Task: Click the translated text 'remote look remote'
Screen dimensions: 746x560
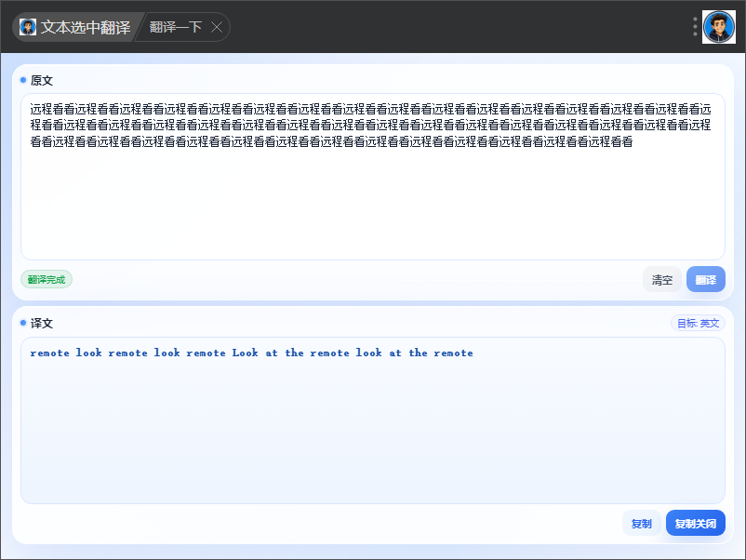Action: 88,353
